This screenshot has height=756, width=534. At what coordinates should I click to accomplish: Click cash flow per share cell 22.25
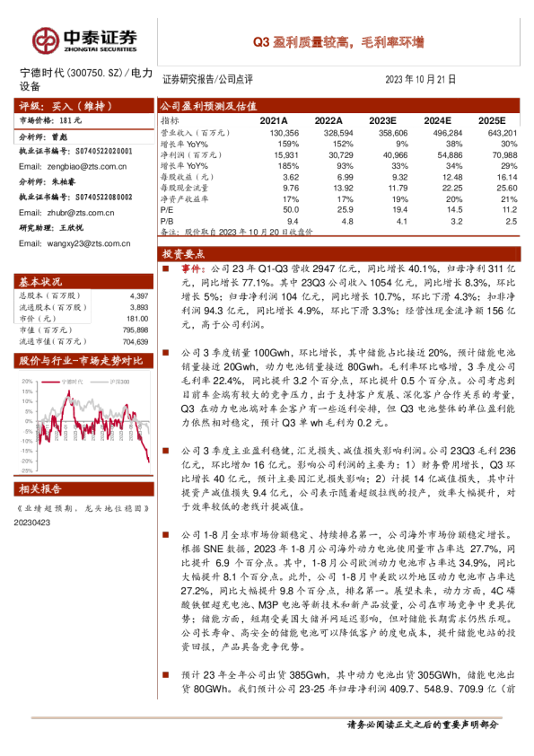pyautogui.click(x=452, y=188)
